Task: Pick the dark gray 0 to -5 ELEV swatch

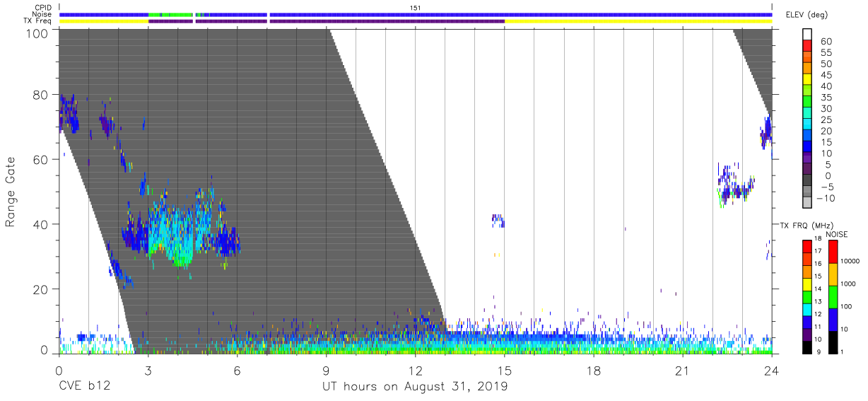Action: [x=807, y=181]
